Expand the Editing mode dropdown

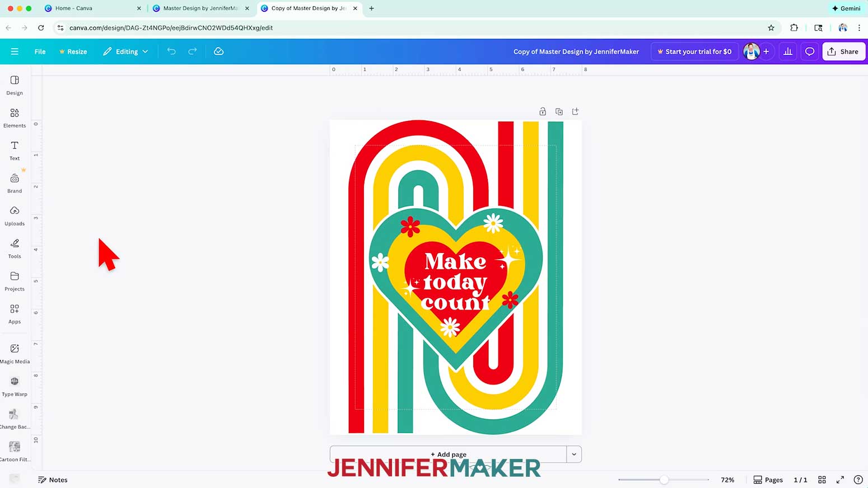126,51
